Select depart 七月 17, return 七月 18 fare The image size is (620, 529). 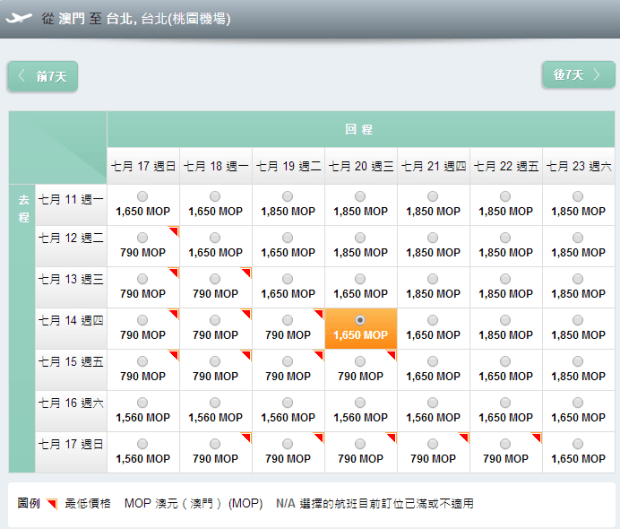215,444
